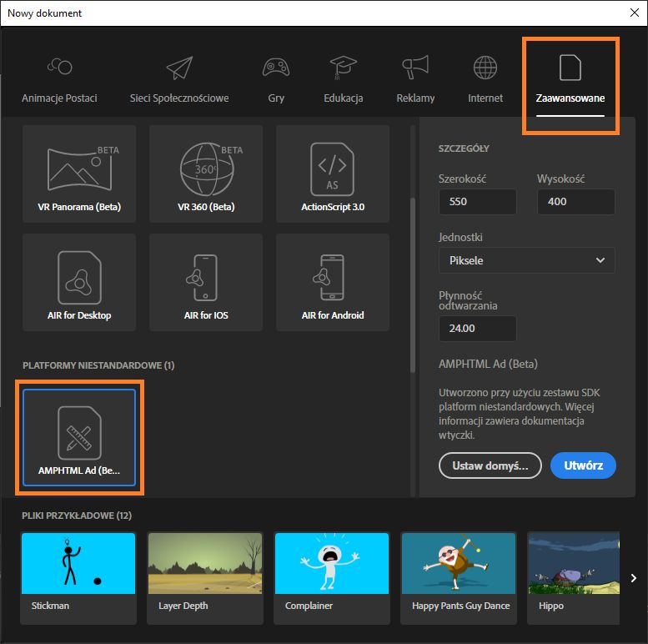Show next sample files with arrow
The height and width of the screenshot is (644, 648).
click(634, 578)
